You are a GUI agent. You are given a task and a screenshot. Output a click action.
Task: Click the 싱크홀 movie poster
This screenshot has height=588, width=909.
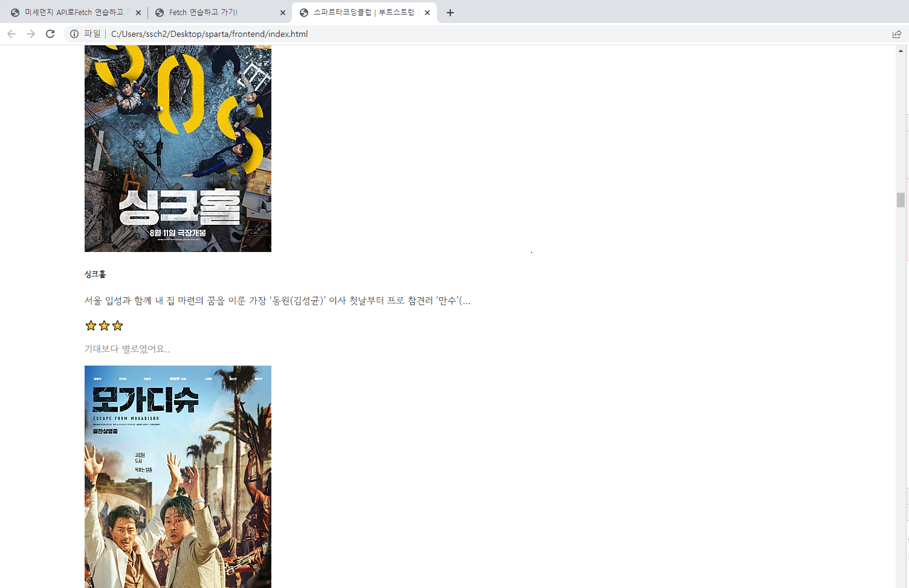(178, 149)
